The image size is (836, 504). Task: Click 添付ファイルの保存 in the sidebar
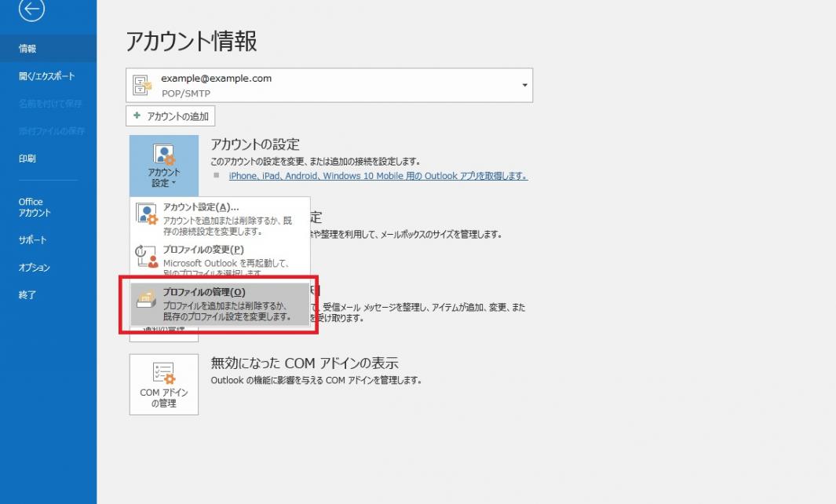pos(52,131)
